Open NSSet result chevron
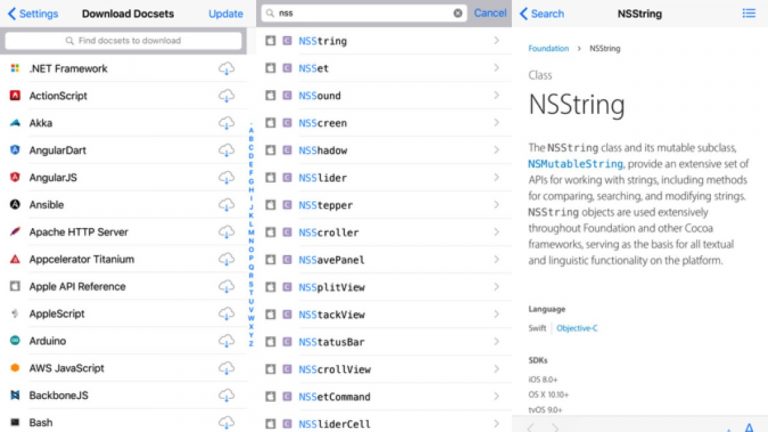768x432 pixels. pos(497,68)
